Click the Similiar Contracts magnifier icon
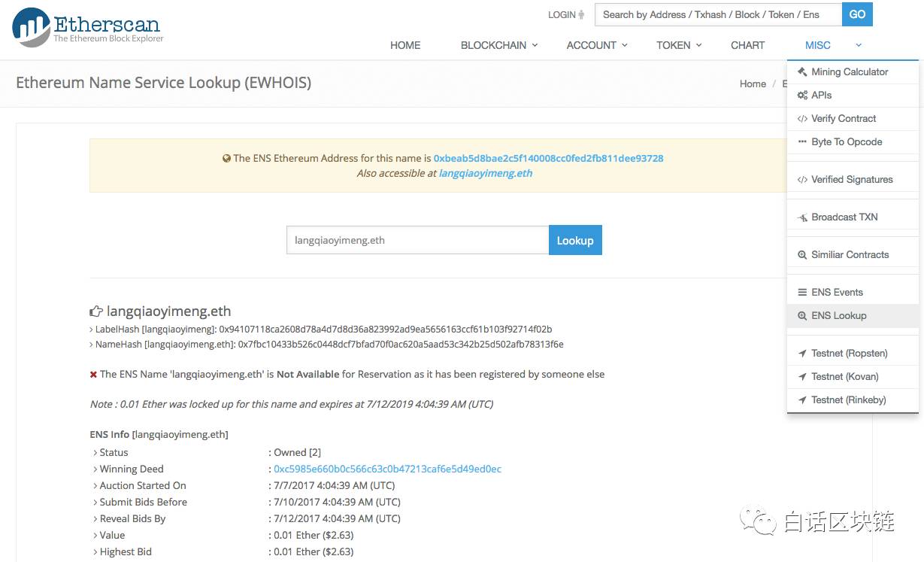This screenshot has height=562, width=924. (802, 255)
